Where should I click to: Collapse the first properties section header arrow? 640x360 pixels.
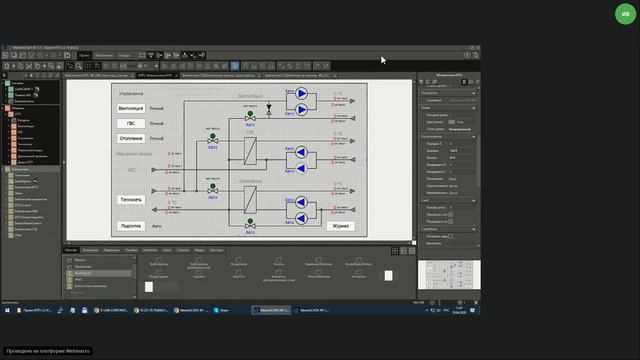473,93
